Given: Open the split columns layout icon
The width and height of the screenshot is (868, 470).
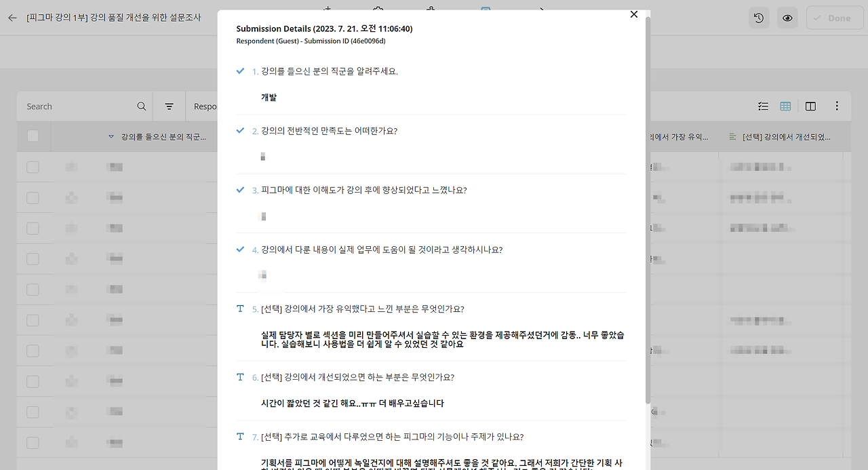Looking at the screenshot, I should tap(810, 106).
